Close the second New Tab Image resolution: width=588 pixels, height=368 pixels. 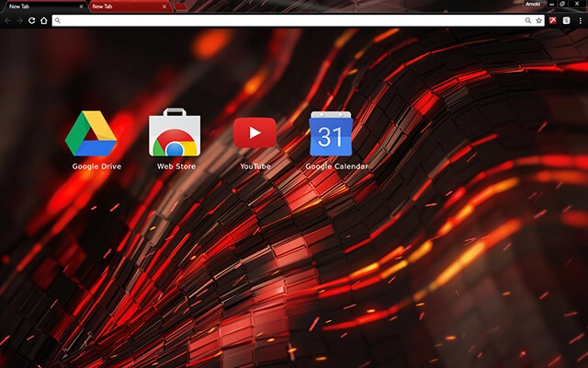point(164,6)
